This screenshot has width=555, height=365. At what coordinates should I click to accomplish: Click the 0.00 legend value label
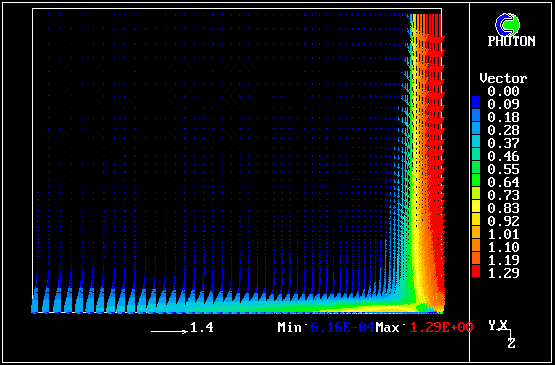coord(503,91)
